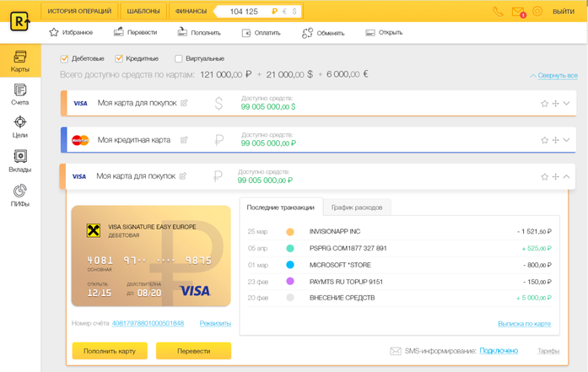Select dollar currency symbol in header balance
Image resolution: width=588 pixels, height=372 pixels.
(294, 11)
